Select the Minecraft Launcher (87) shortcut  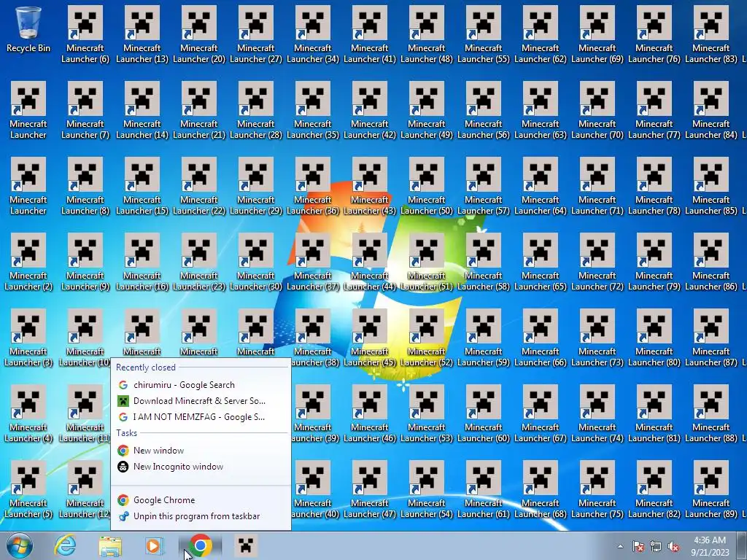[711, 337]
